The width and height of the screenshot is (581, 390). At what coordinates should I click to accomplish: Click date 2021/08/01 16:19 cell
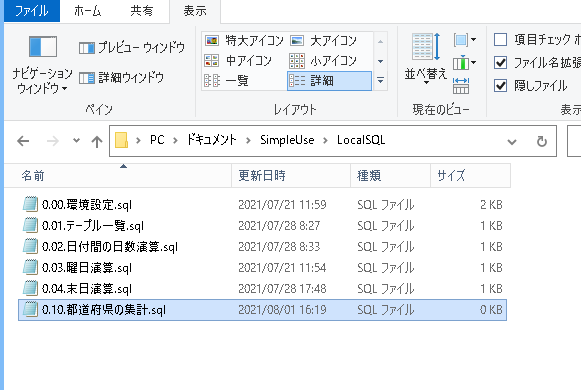pyautogui.click(x=282, y=310)
